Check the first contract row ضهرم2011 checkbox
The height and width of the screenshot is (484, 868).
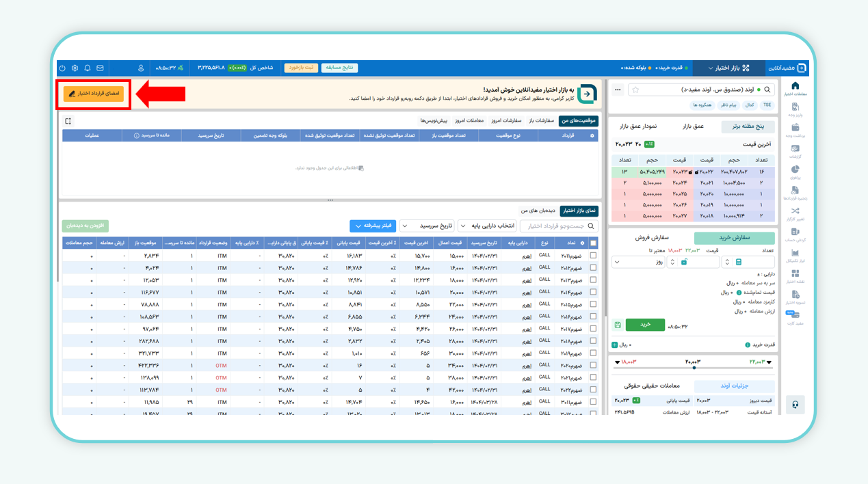592,254
